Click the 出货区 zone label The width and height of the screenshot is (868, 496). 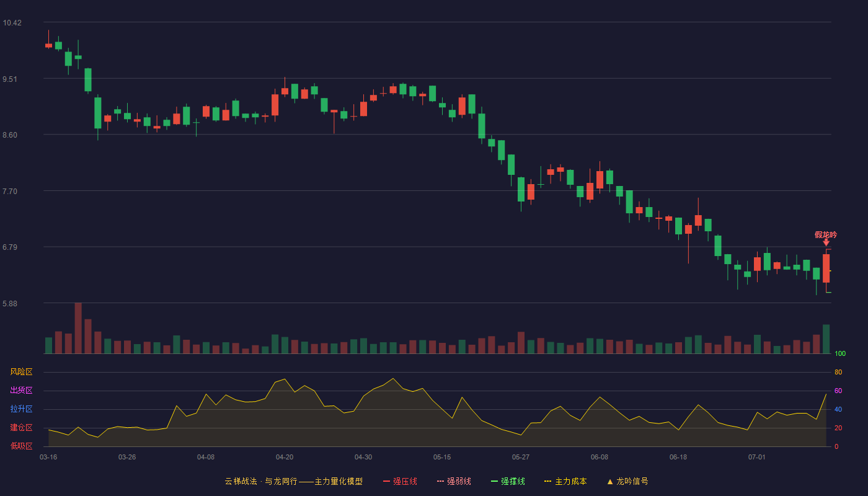click(x=21, y=391)
